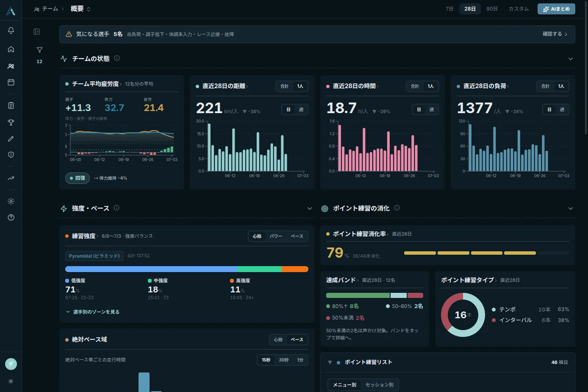Screen dimensions: 588x392
Task: Open the help question-mark icon
Action: [11, 217]
